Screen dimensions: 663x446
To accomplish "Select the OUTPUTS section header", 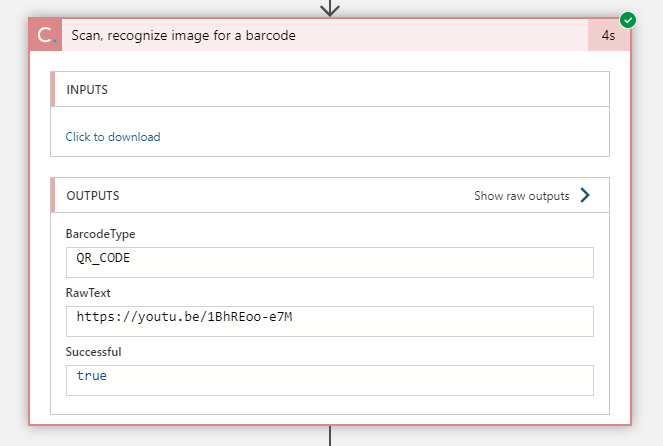I will coord(93,196).
